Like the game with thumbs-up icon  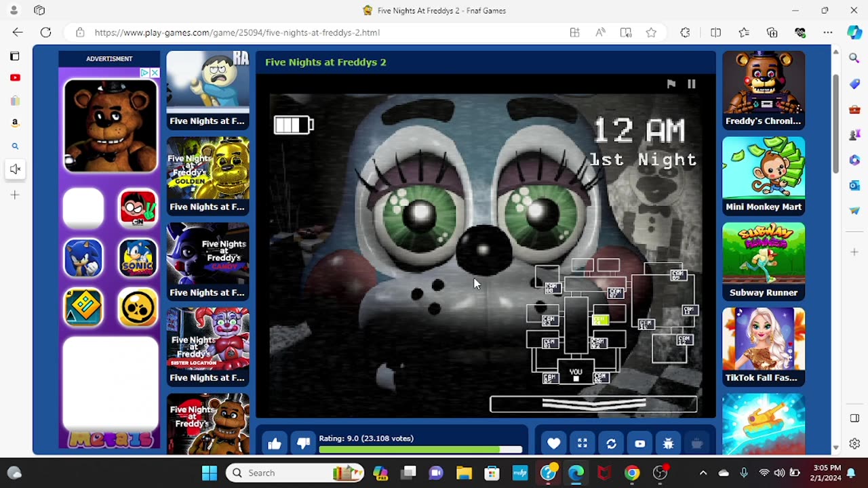[275, 444]
